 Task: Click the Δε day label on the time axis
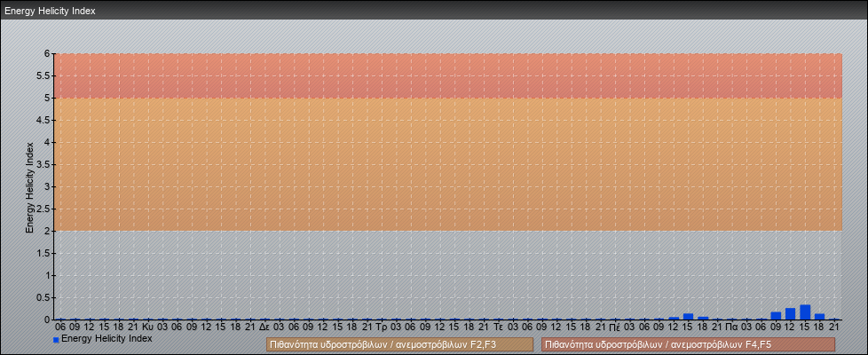(264, 327)
